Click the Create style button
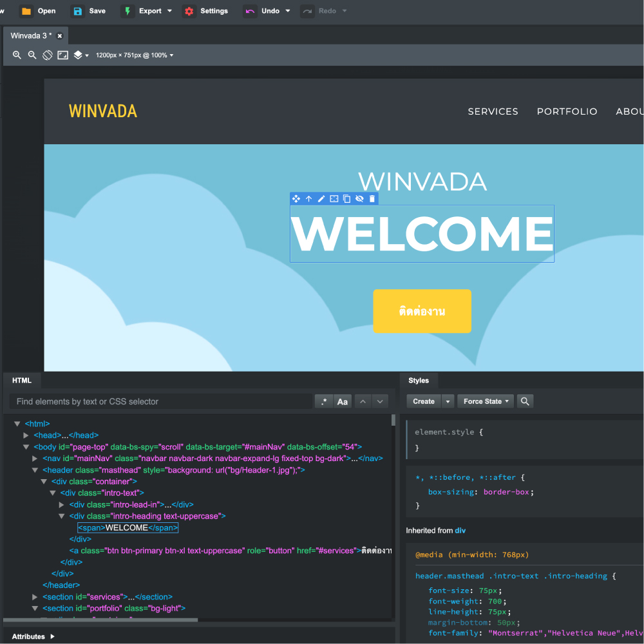The height and width of the screenshot is (644, 644). click(423, 401)
